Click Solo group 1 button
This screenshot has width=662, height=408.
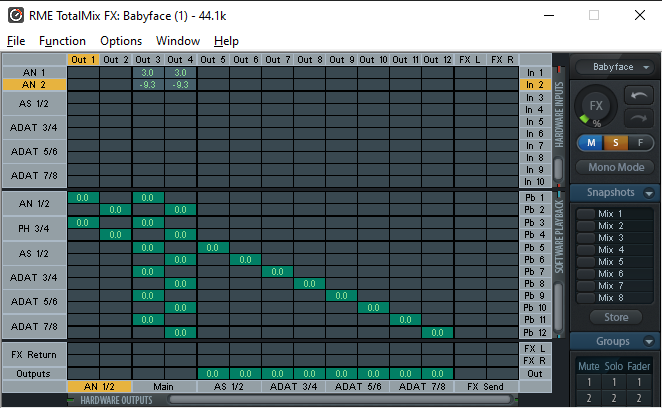614,382
